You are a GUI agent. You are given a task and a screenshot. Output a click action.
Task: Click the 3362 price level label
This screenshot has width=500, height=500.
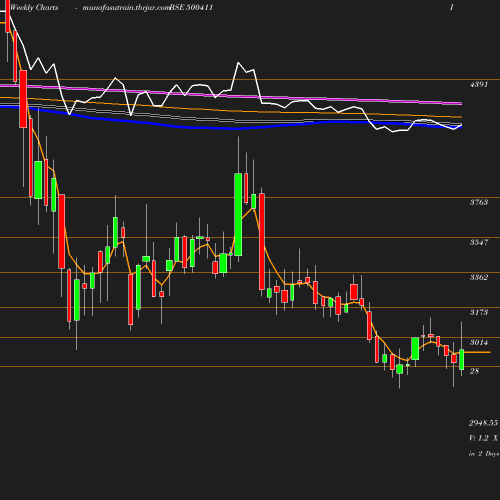(479, 277)
